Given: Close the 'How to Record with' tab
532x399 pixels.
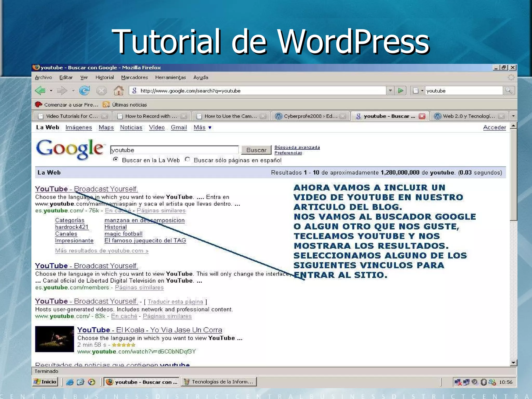Looking at the screenshot, I should tap(184, 116).
